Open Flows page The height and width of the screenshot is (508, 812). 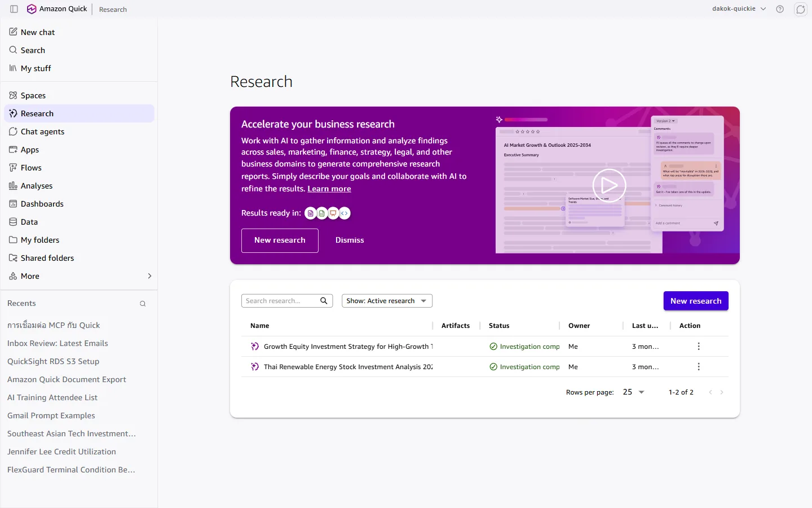(79, 168)
